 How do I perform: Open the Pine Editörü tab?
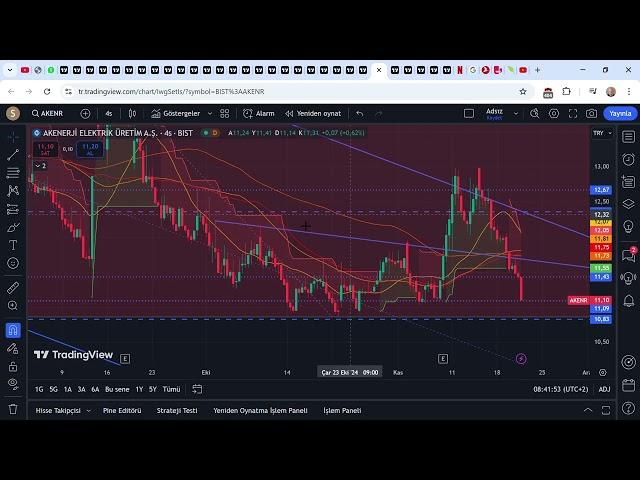122,411
